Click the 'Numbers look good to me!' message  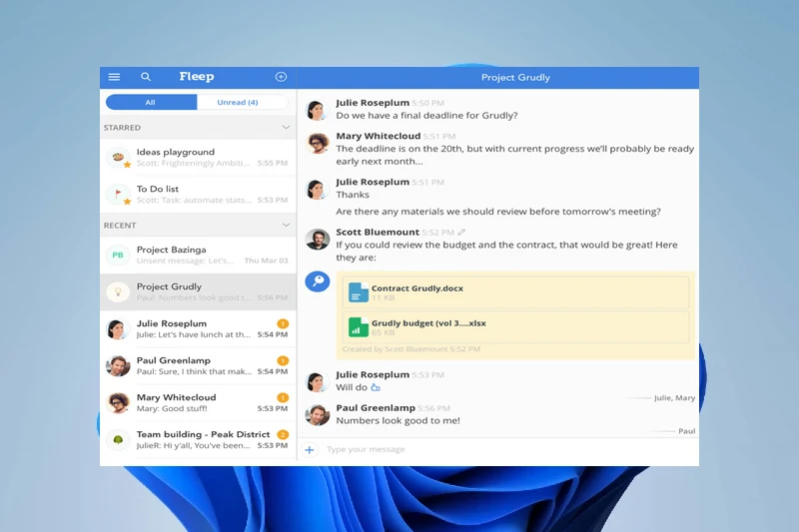pos(398,420)
